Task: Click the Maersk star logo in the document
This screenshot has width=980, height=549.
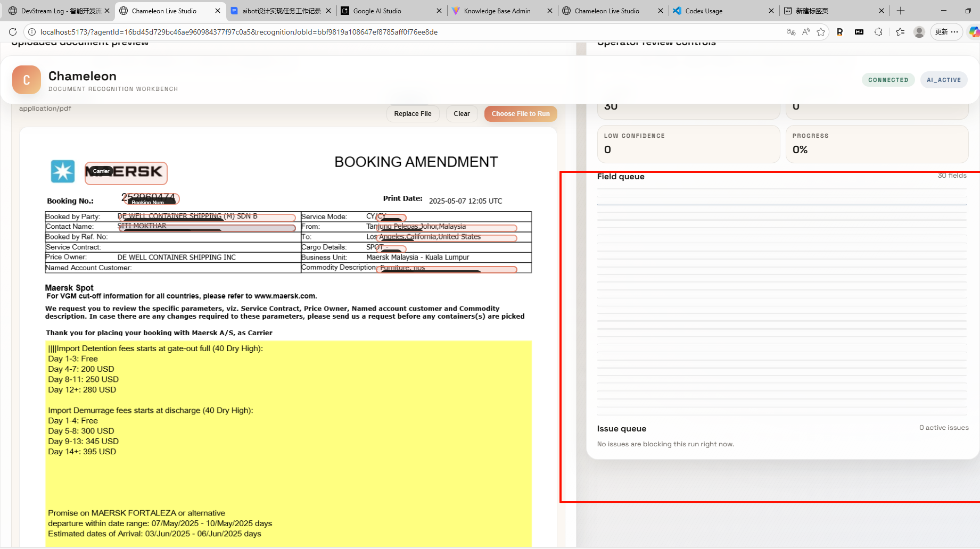Action: [63, 171]
